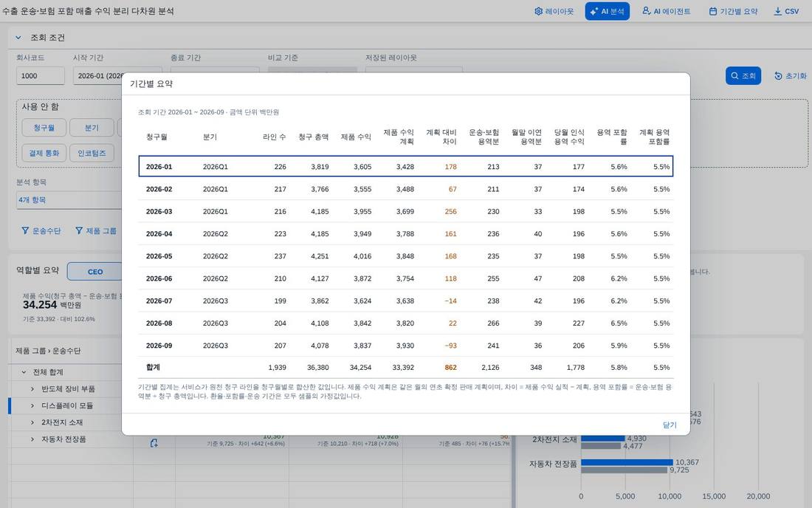Click the 분기 chip under 사용 안 함
This screenshot has height=508, width=812.
coord(92,128)
